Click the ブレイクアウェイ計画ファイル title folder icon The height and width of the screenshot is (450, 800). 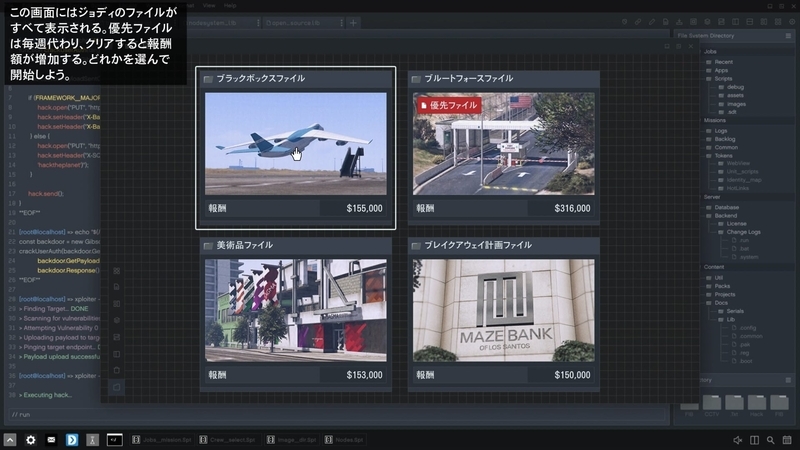coord(416,246)
